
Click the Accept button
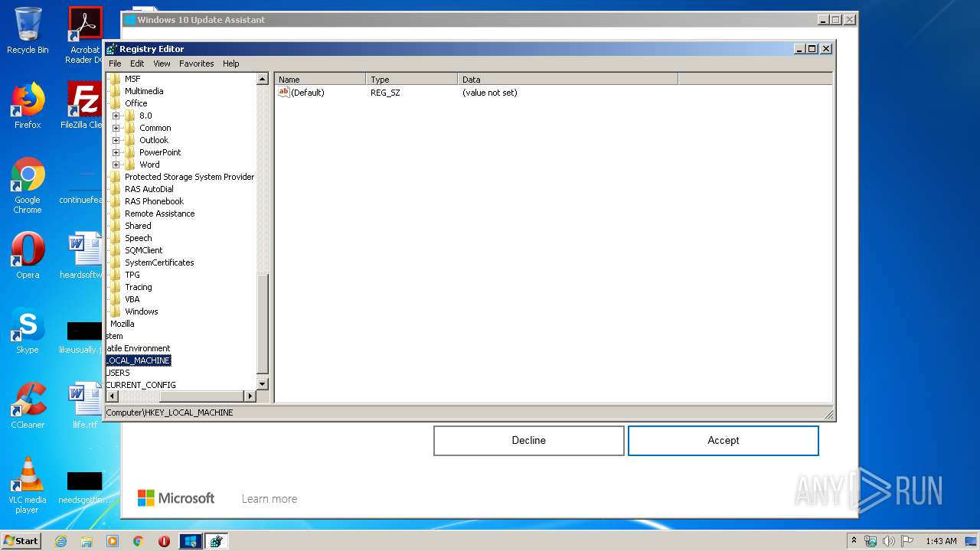pos(724,441)
